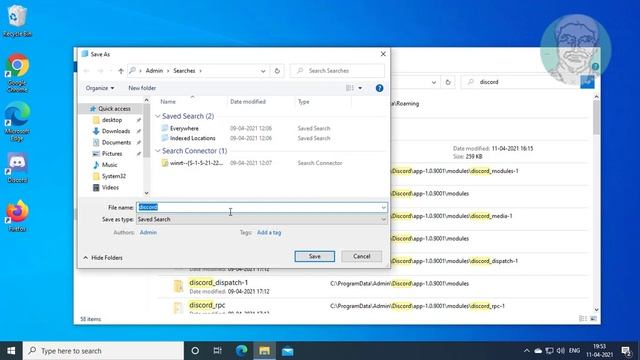Sort by Date modified column header
The width and height of the screenshot is (640, 360).
[248, 102]
